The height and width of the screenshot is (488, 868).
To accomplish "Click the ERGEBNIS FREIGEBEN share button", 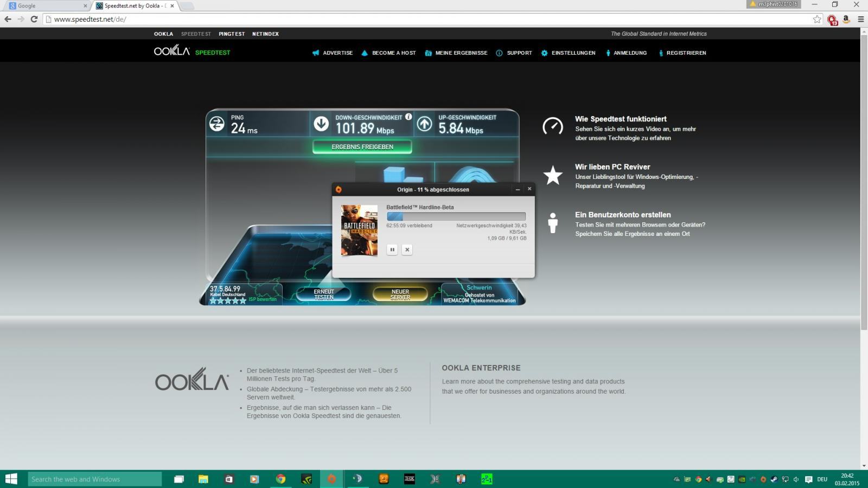I will pos(362,147).
